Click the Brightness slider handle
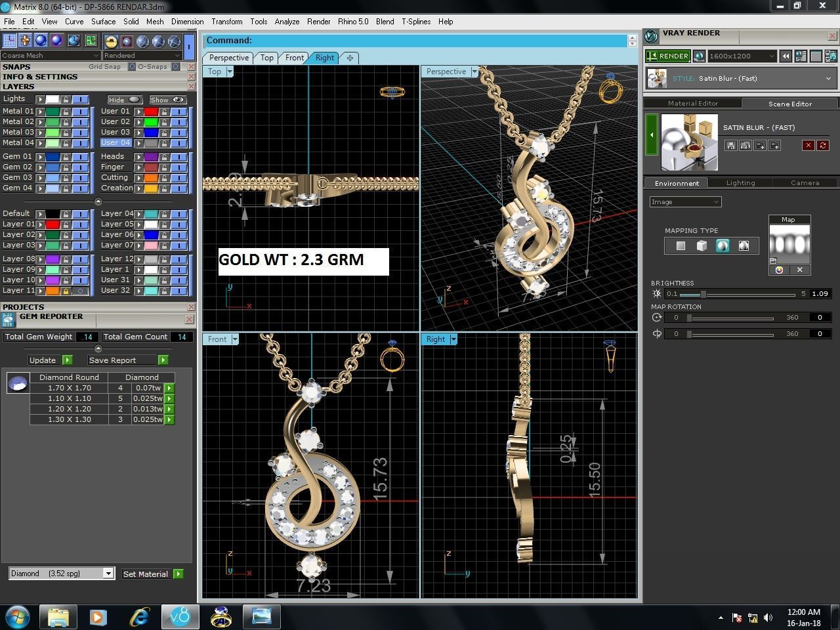Viewport: 840px width, 630px height. [703, 294]
